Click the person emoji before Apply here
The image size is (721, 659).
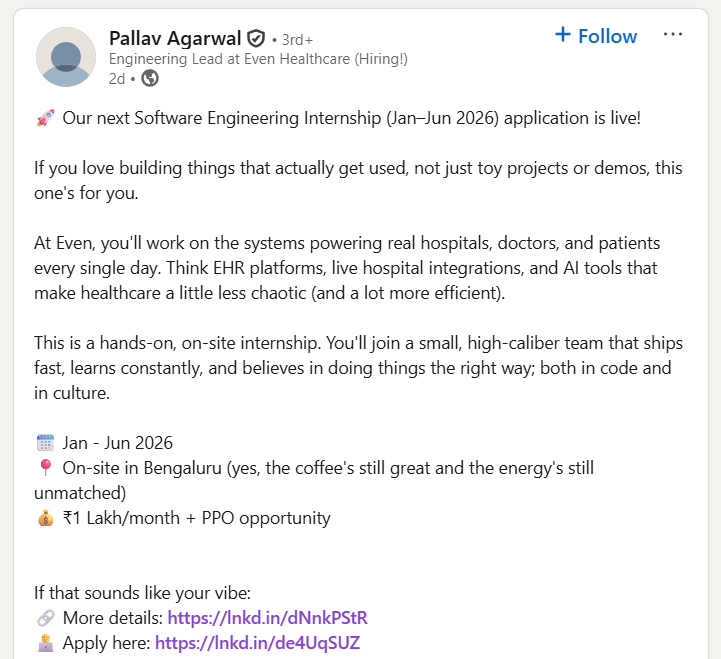tap(45, 642)
